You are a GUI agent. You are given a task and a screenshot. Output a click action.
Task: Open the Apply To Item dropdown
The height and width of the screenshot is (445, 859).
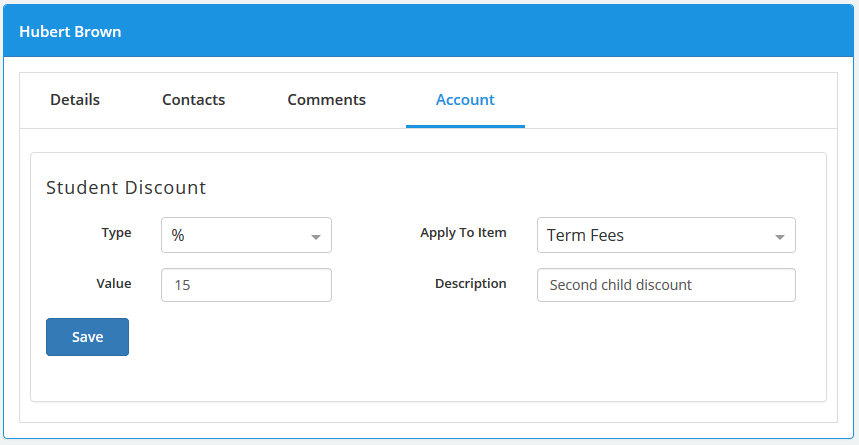(x=666, y=235)
